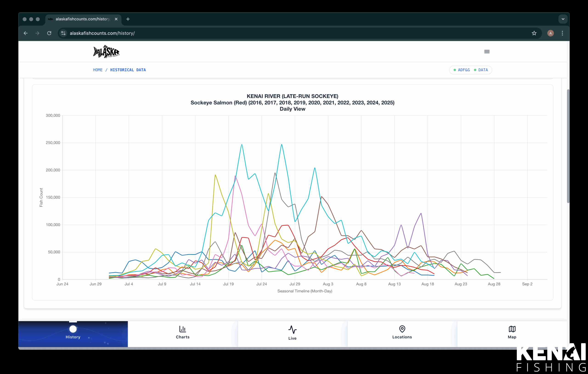Bookmark page with the star icon
Screen dimensions: 588x374
point(534,33)
